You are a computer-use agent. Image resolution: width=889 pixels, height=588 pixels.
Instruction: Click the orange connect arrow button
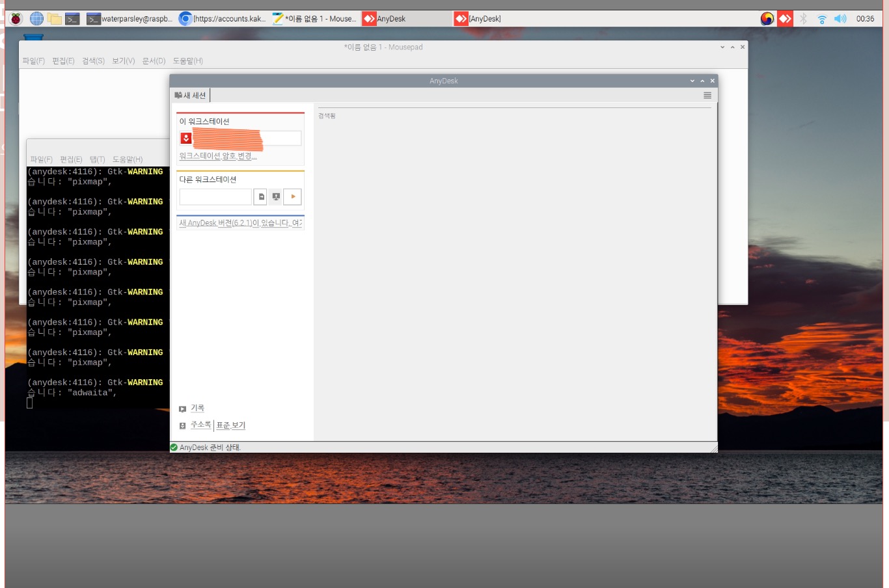coord(293,196)
